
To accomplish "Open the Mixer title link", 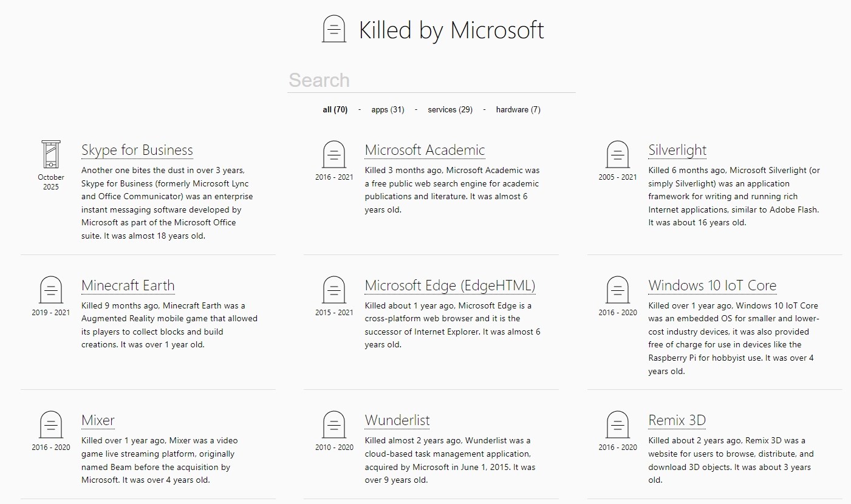I will click(x=98, y=420).
